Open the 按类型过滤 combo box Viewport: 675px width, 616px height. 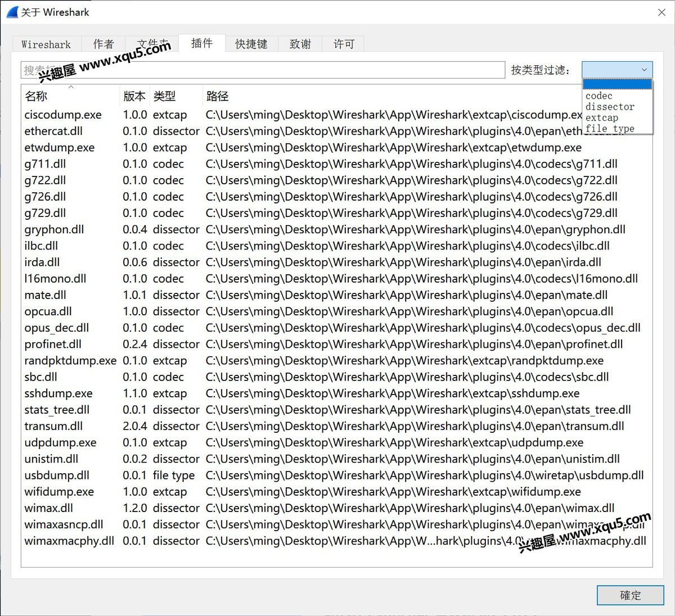(x=617, y=70)
